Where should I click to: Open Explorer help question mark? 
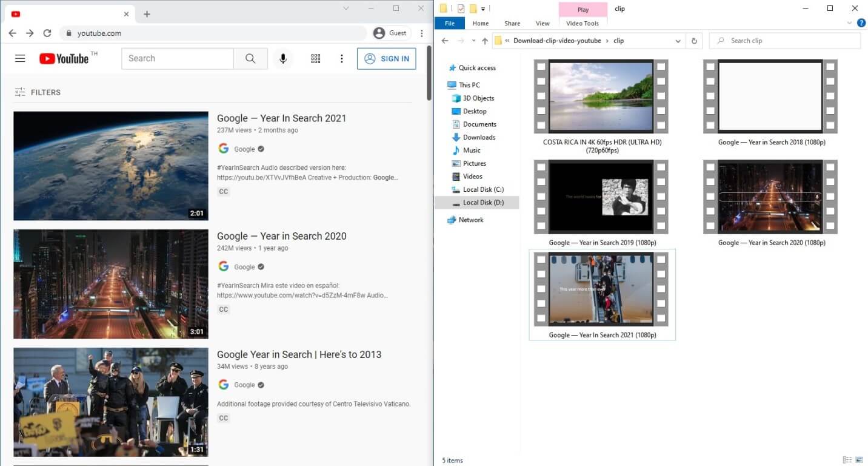pos(861,24)
